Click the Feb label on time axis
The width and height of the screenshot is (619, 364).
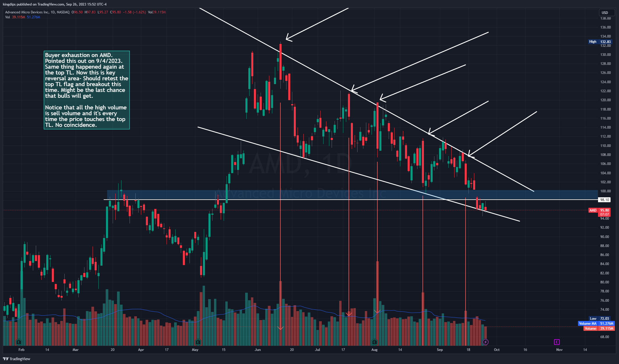tap(21, 349)
